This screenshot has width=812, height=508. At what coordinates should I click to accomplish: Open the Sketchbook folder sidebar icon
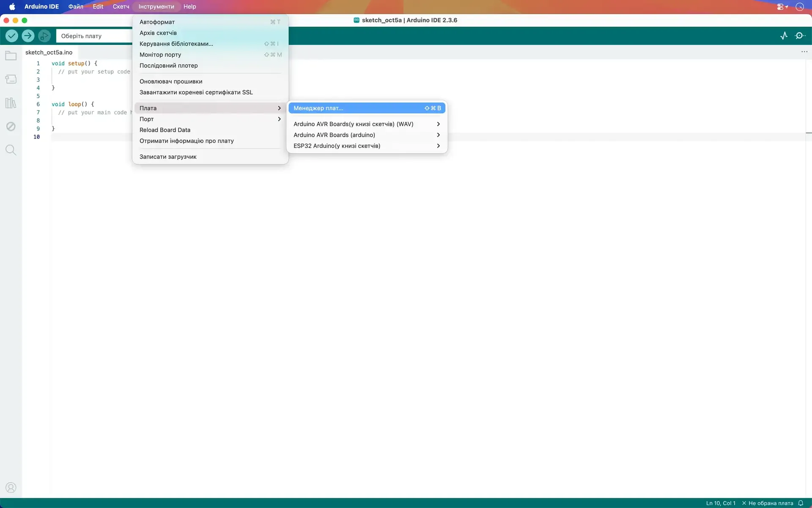coord(11,56)
